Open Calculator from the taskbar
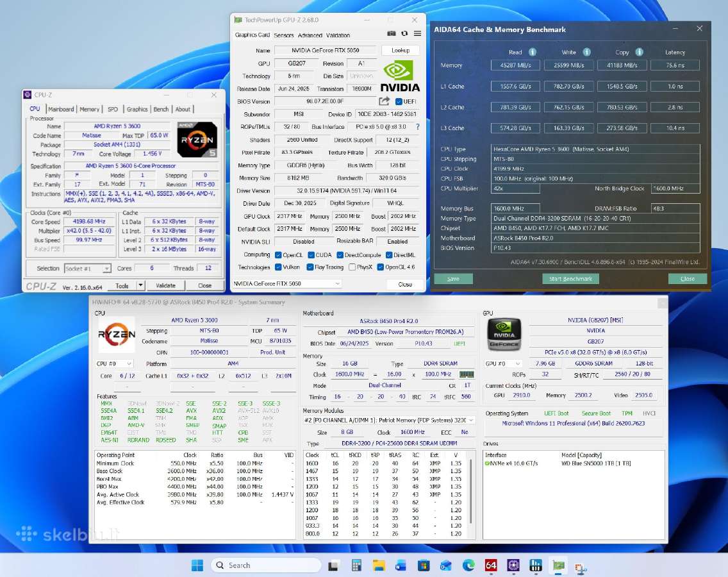Viewport: 728px width, 577px height. click(356, 565)
